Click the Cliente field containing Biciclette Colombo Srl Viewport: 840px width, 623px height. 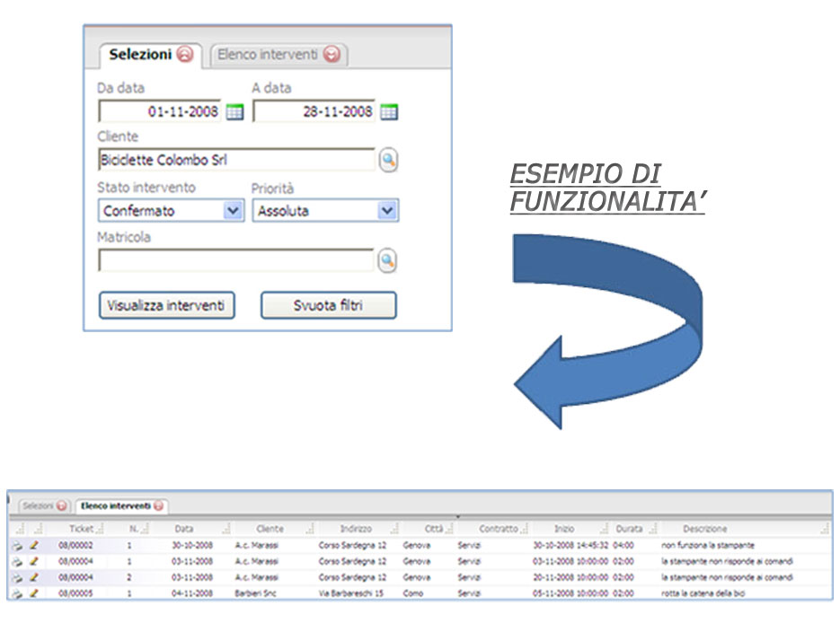click(x=237, y=160)
